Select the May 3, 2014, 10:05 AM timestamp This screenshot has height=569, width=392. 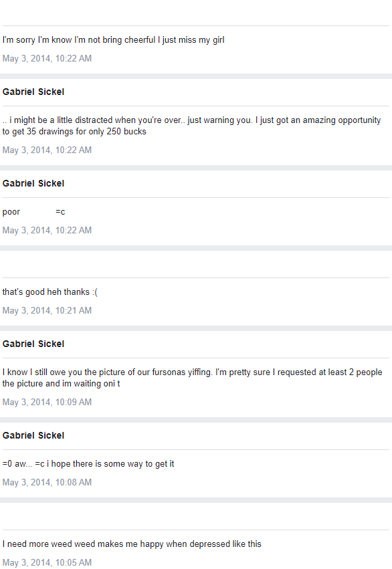(x=47, y=562)
